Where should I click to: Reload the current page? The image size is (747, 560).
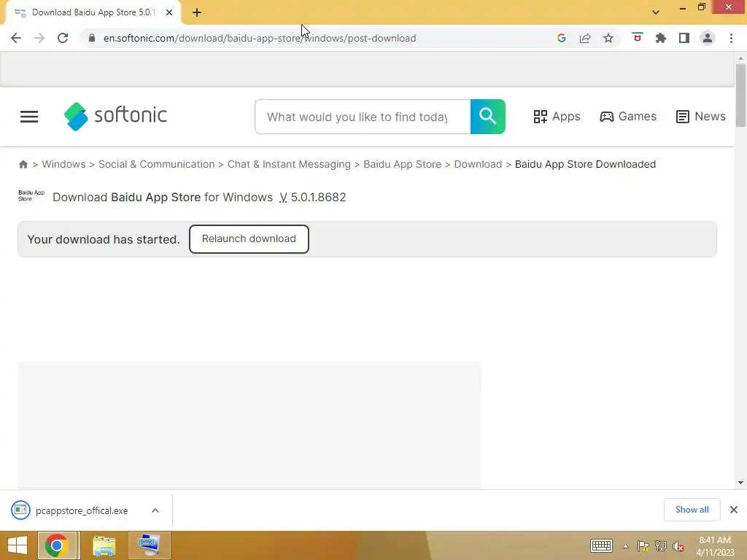[x=63, y=38]
